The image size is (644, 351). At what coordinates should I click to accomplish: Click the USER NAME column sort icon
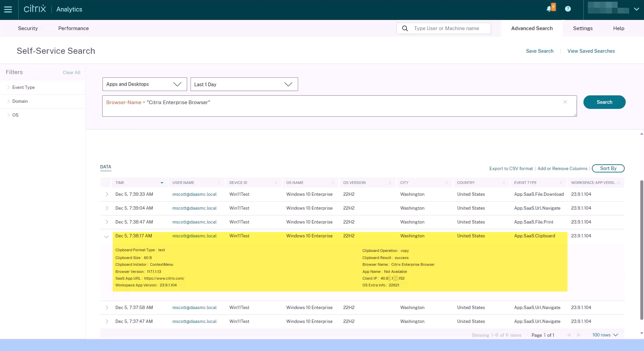219,183
